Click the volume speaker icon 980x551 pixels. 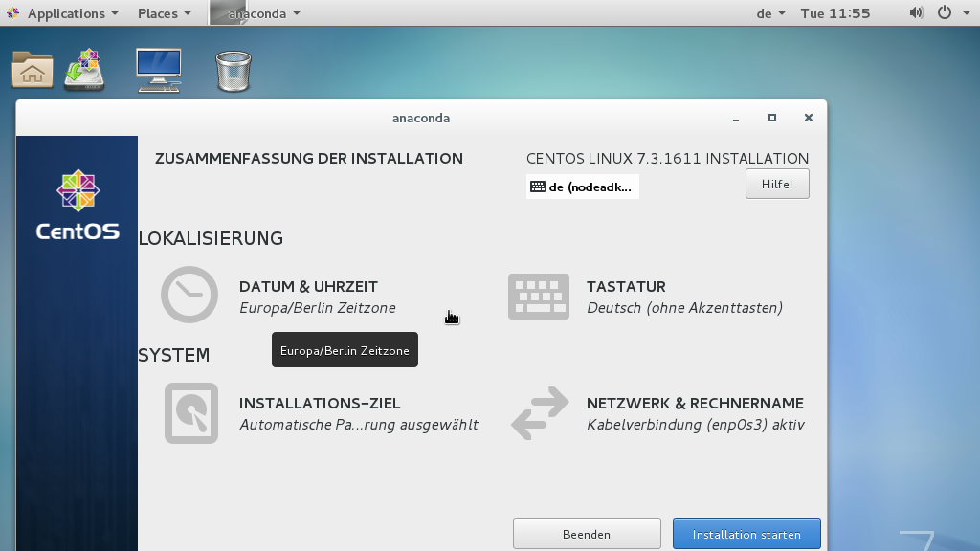(x=916, y=13)
